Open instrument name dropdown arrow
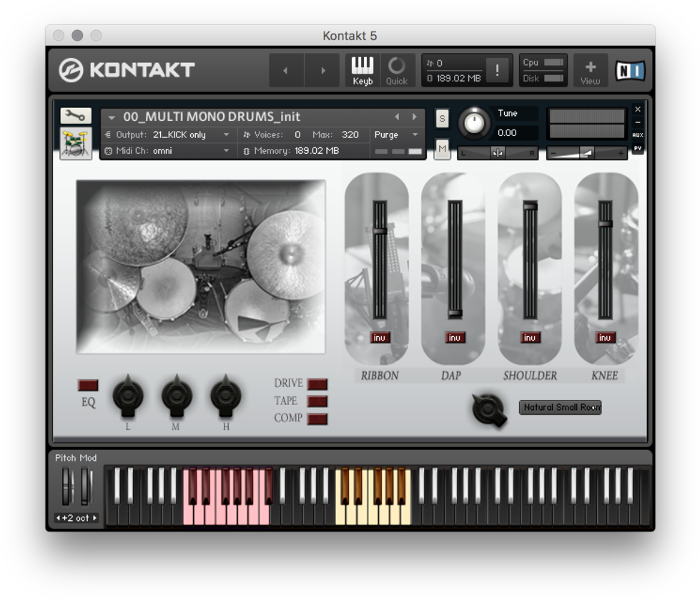Image resolution: width=700 pixels, height=601 pixels. point(112,117)
